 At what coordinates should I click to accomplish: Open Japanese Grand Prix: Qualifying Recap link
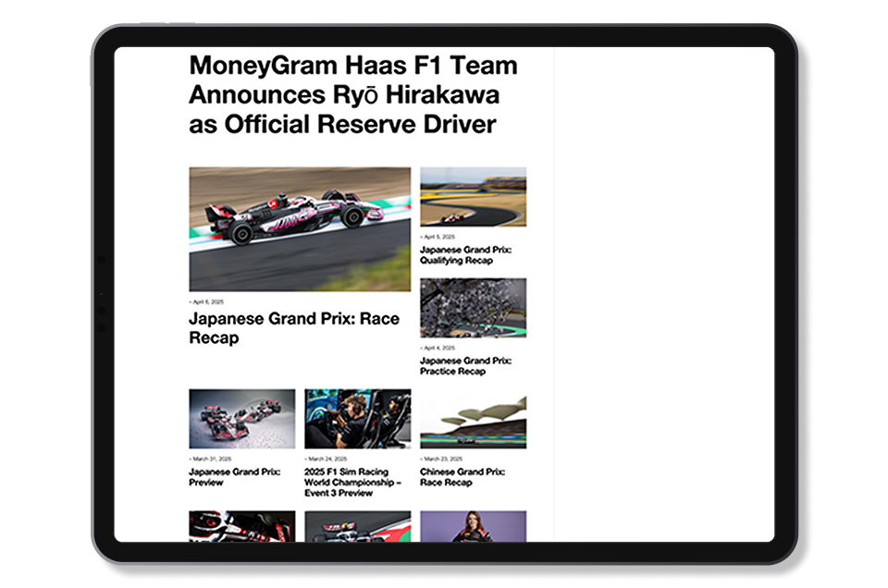pyautogui.click(x=465, y=254)
